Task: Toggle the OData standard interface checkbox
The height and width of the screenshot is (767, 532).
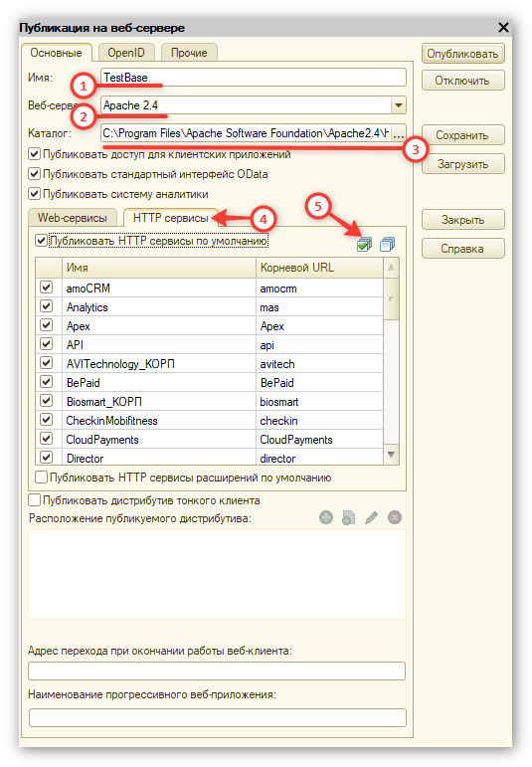Action: click(34, 174)
